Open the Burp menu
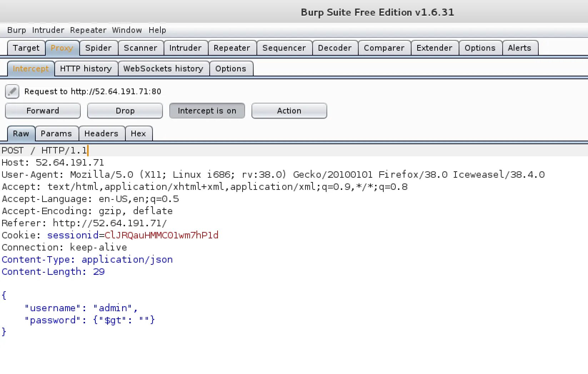 pyautogui.click(x=17, y=30)
